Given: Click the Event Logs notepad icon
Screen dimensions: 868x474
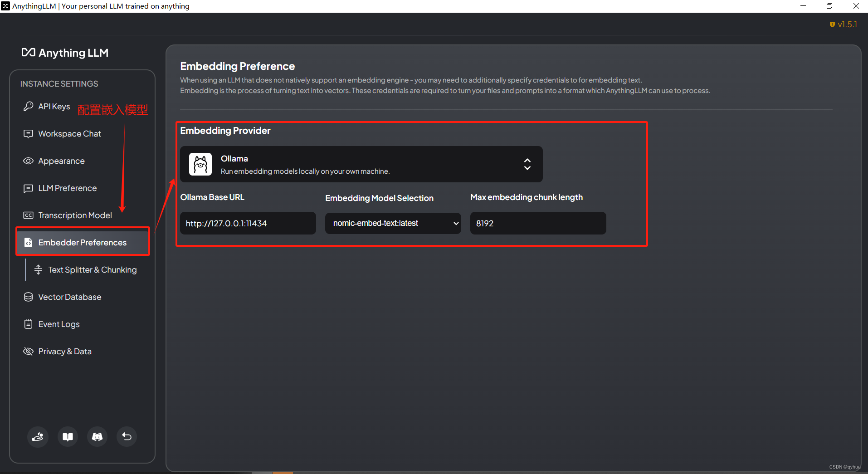Looking at the screenshot, I should (x=28, y=324).
